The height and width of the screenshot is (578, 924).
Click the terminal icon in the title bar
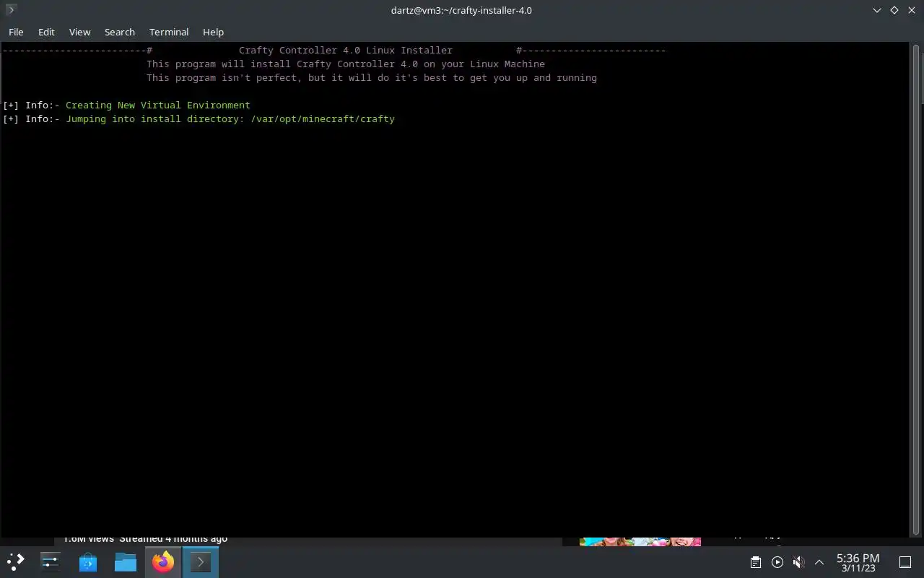pyautogui.click(x=11, y=10)
